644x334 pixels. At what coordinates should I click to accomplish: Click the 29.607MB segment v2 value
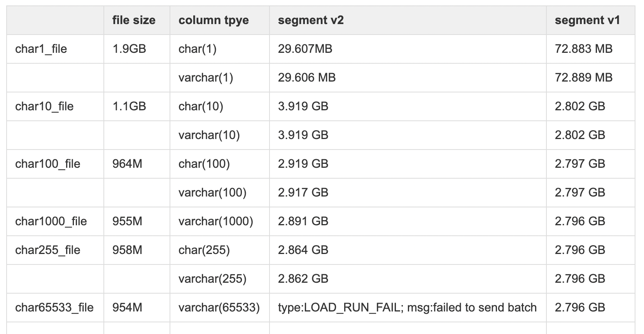coord(305,49)
